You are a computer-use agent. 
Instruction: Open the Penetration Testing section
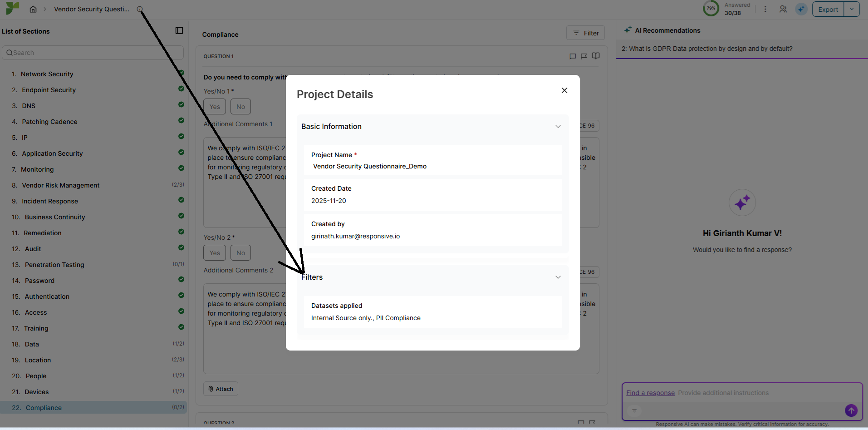94,265
